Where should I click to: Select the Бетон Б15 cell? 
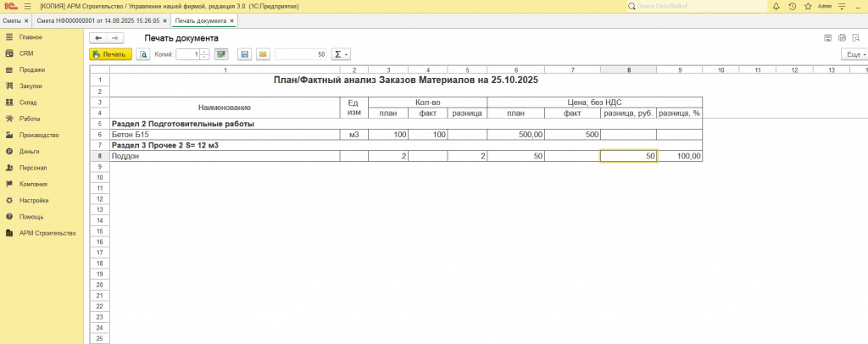pos(225,135)
